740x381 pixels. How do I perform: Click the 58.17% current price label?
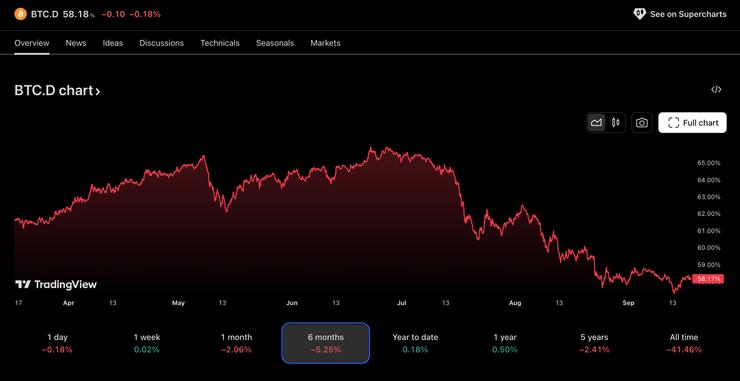[708, 279]
